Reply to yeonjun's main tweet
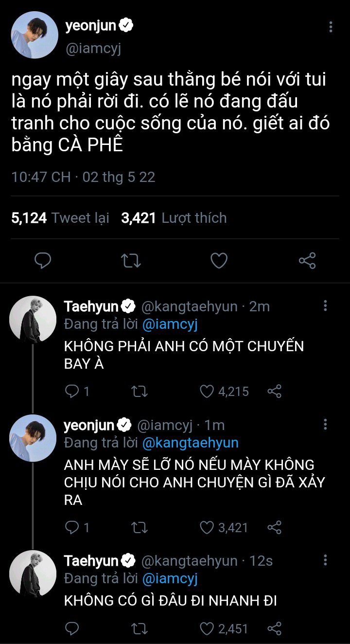 click(x=43, y=261)
